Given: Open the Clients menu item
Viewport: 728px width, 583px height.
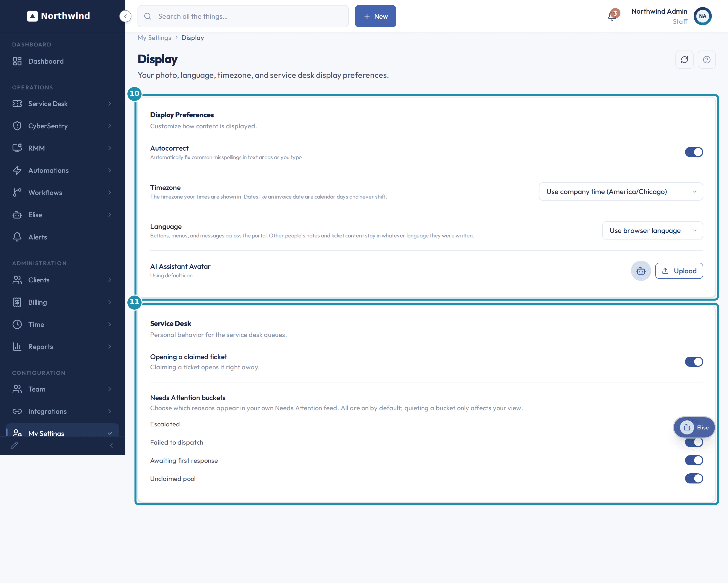Looking at the screenshot, I should [62, 280].
